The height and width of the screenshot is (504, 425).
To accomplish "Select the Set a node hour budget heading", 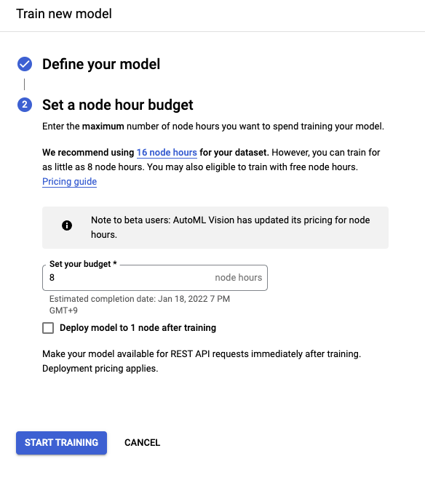I will point(118,105).
